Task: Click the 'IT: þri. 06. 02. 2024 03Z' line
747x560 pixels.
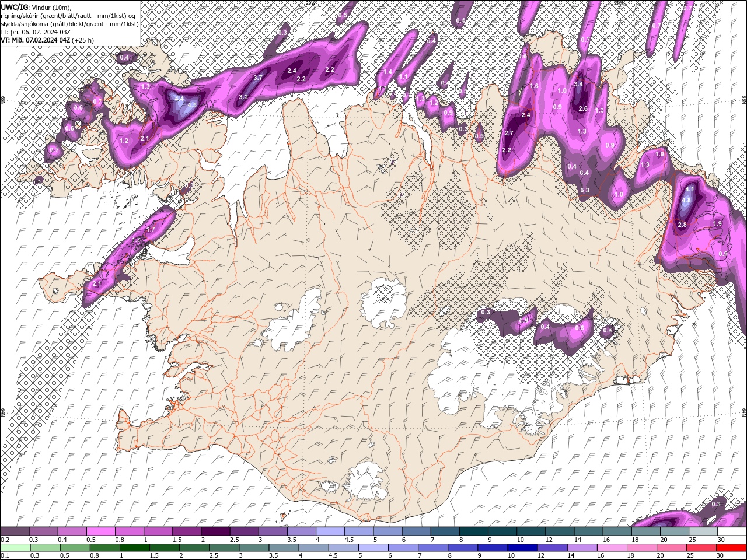Action: (x=36, y=32)
